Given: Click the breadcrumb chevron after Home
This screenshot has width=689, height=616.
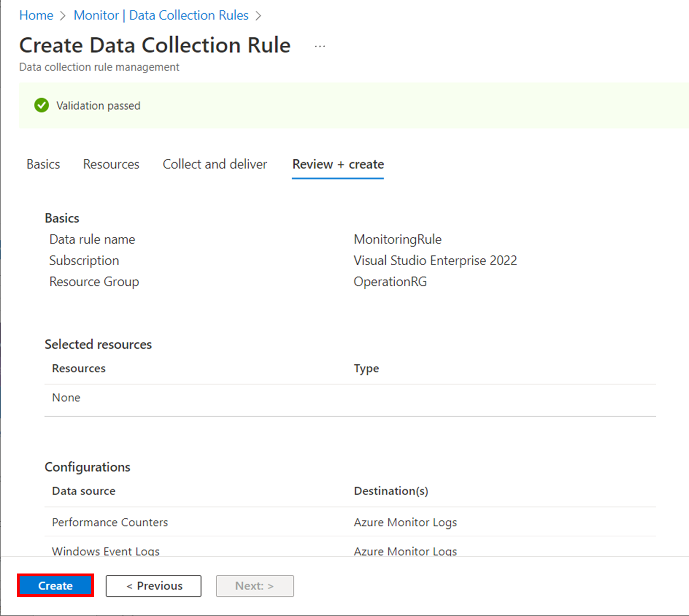Looking at the screenshot, I should (x=62, y=15).
